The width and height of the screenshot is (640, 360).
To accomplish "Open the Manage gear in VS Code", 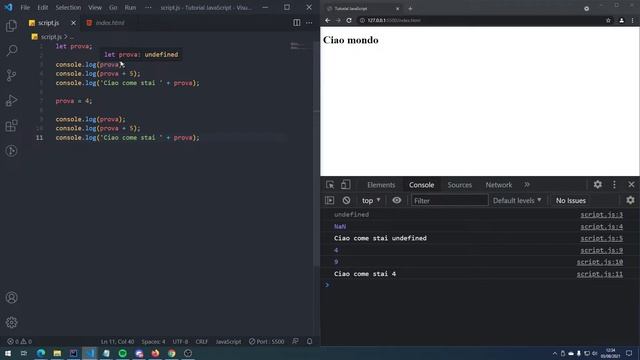I will pyautogui.click(x=11, y=322).
